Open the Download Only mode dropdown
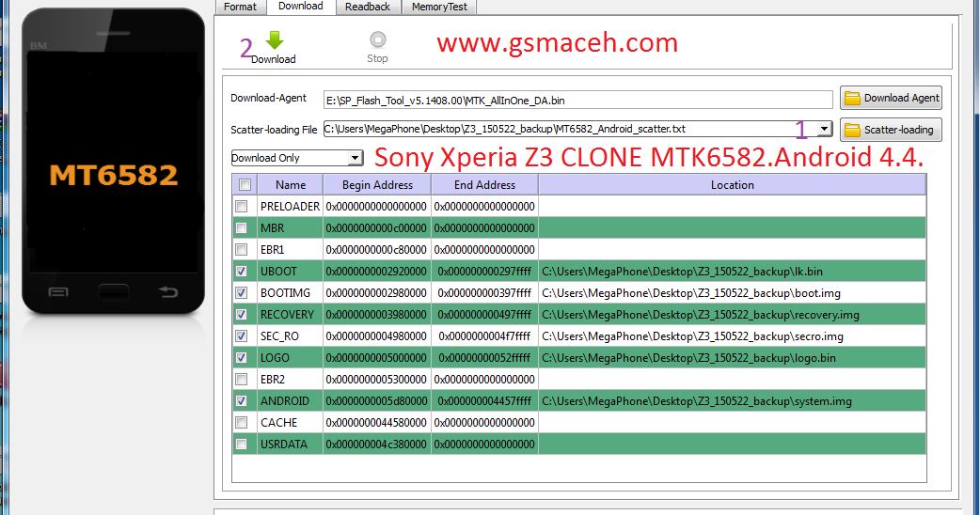This screenshot has height=515, width=980. 297,158
